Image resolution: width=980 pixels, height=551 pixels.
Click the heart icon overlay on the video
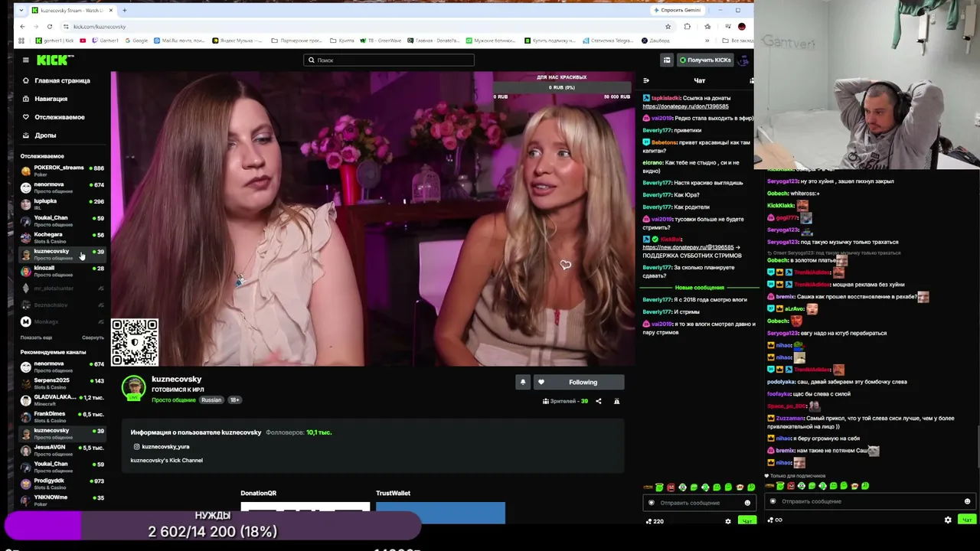(565, 265)
